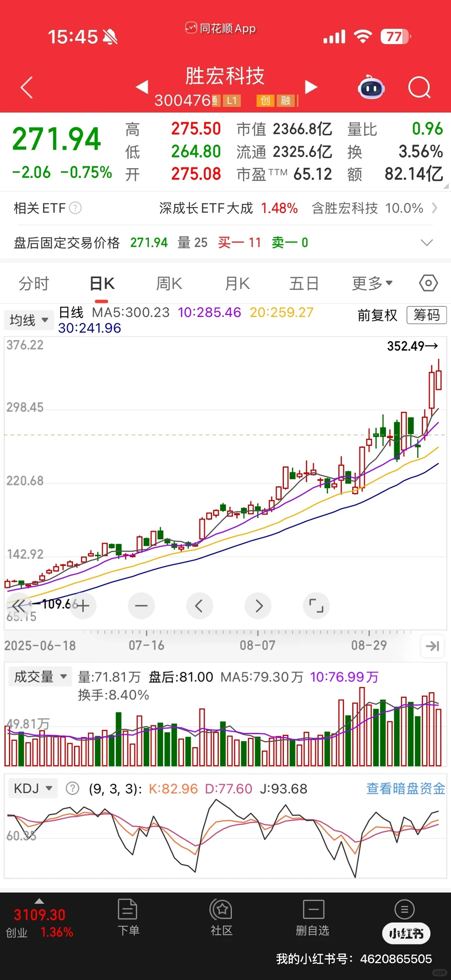Tap the 胜宏科技 stock title

click(225, 76)
